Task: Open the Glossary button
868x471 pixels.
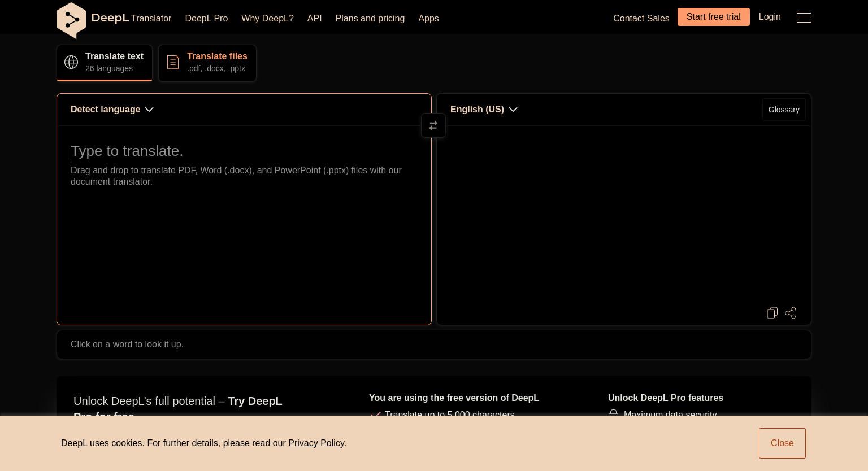Action: coord(784,110)
